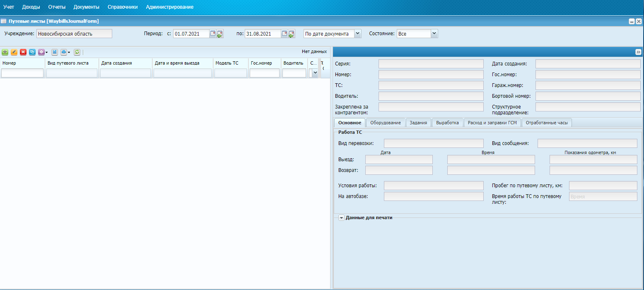
Task: Delete record with red X icon
Action: click(23, 52)
